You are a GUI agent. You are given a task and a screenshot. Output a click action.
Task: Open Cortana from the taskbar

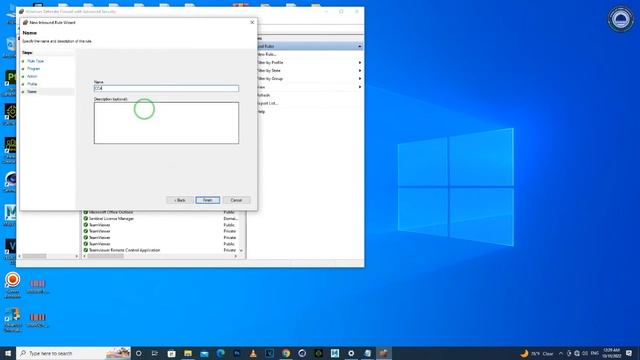tap(139, 353)
